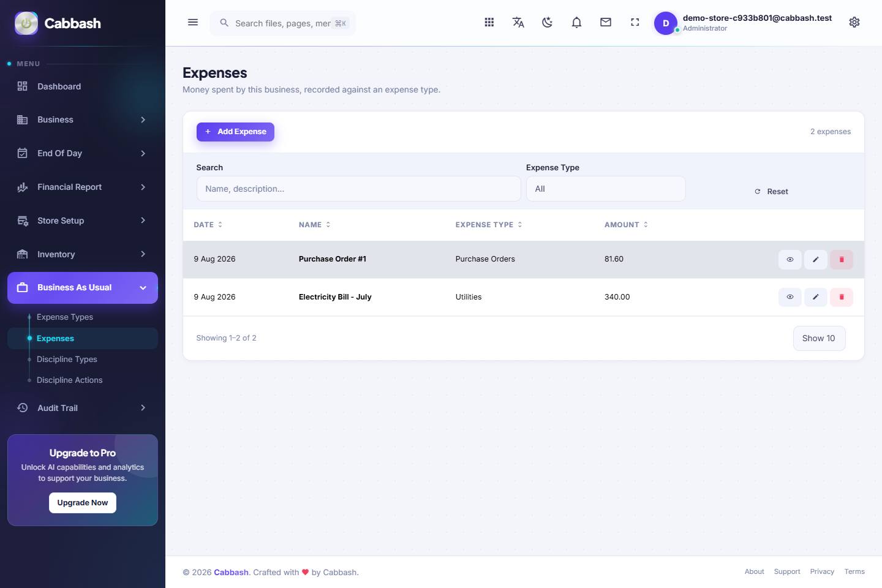
Task: Click the Cabbash logo icon
Action: 26,23
